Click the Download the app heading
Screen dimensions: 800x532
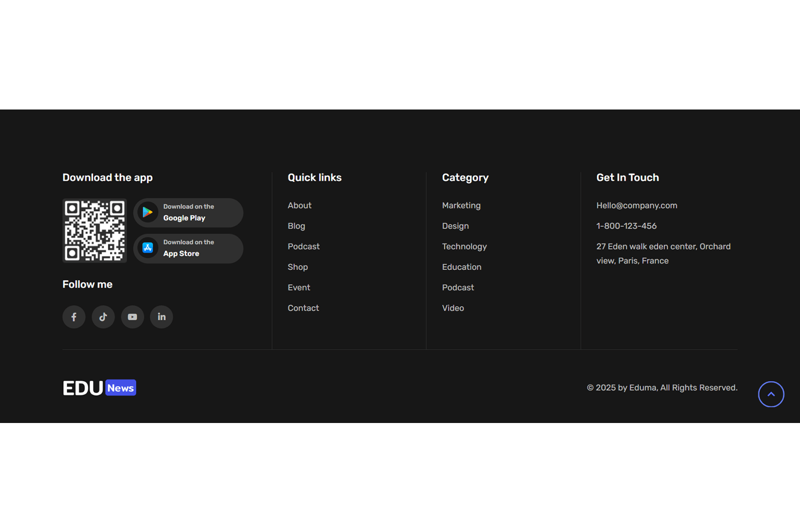[107, 177]
